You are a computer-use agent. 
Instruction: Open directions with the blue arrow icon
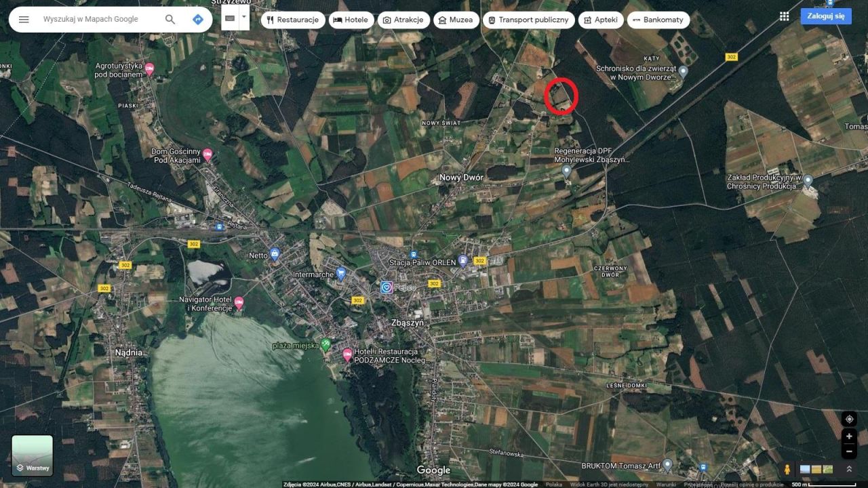click(198, 20)
